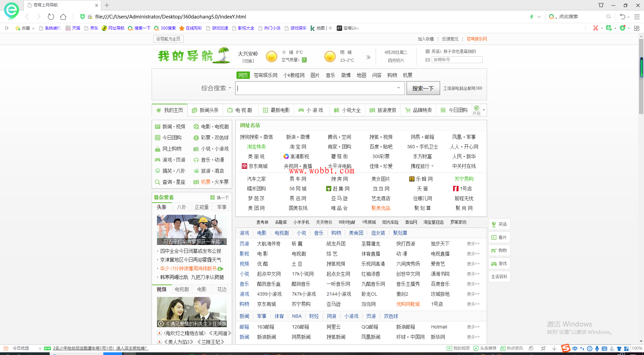644x355 pixels.
Task: Expand the 携程旅行 dropdown arrow
Action: click(432, 166)
